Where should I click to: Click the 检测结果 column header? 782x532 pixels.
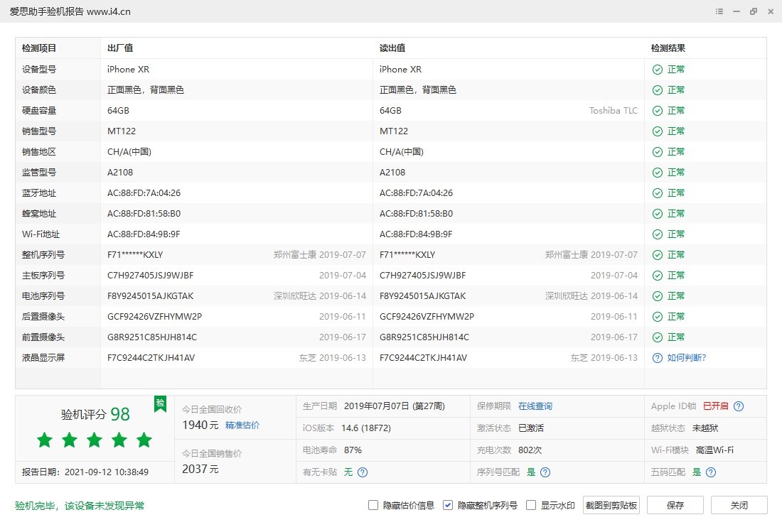[x=668, y=48]
